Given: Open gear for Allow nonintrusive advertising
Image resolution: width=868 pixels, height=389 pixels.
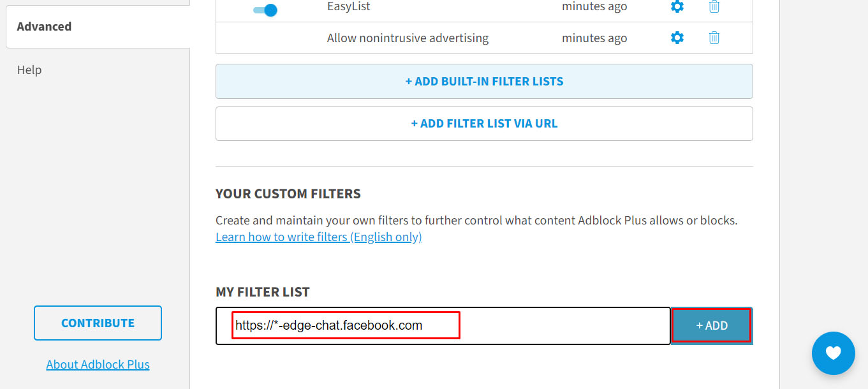Looking at the screenshot, I should pos(677,38).
